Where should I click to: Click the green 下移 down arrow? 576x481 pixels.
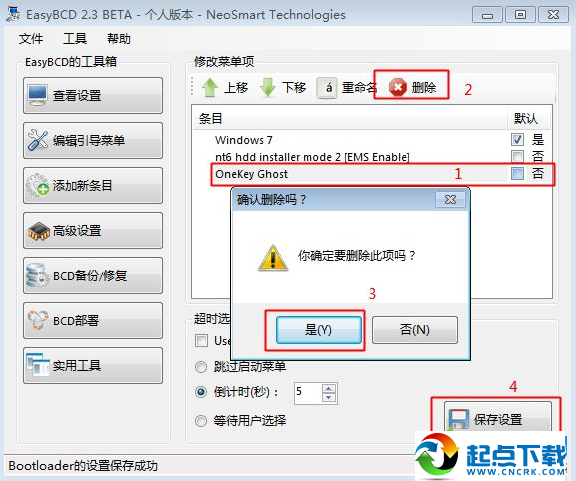(268, 87)
